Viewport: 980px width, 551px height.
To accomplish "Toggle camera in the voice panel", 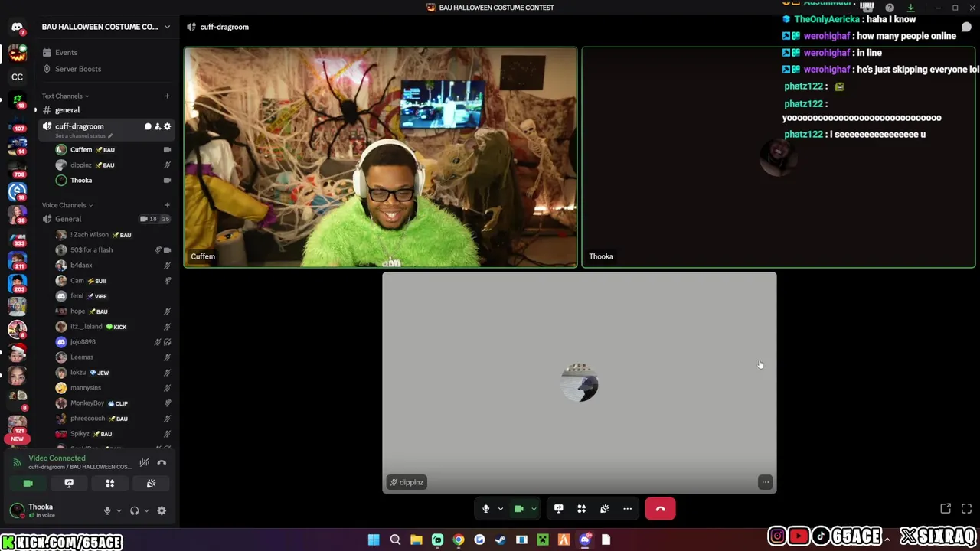I will click(28, 484).
